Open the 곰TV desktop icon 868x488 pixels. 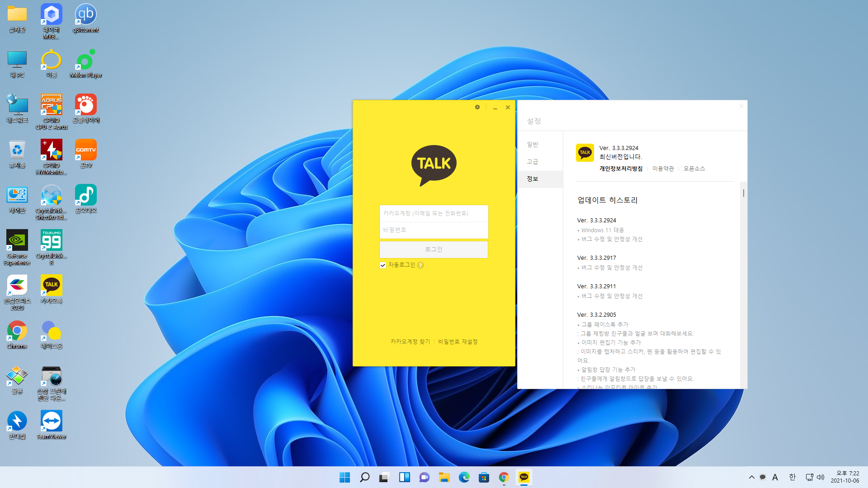[x=85, y=154]
